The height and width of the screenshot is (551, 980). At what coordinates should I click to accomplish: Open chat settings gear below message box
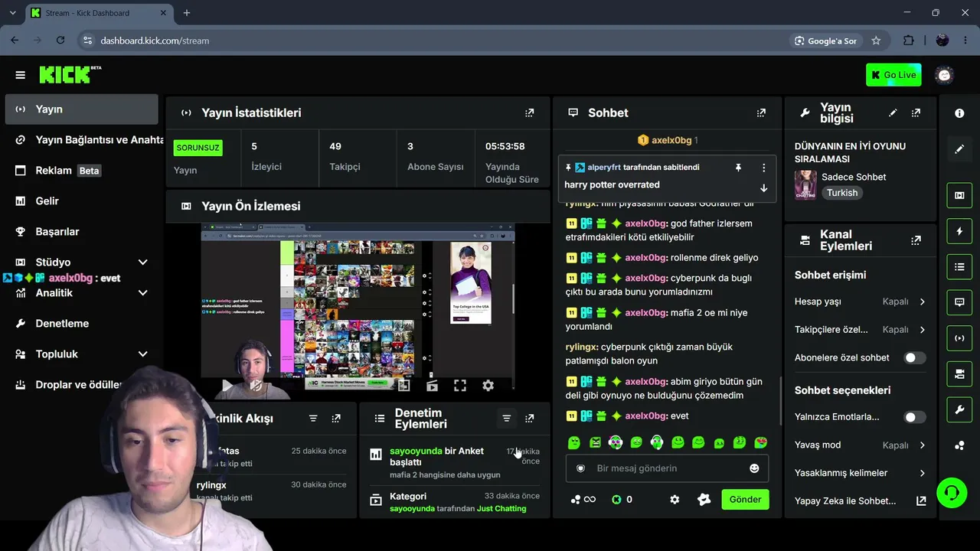pos(675,500)
